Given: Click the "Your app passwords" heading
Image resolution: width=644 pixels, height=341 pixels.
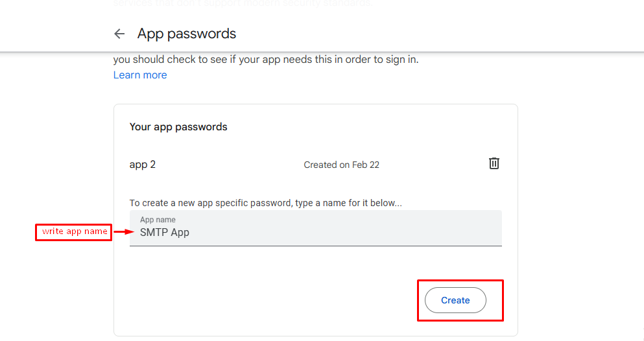Looking at the screenshot, I should tap(178, 127).
